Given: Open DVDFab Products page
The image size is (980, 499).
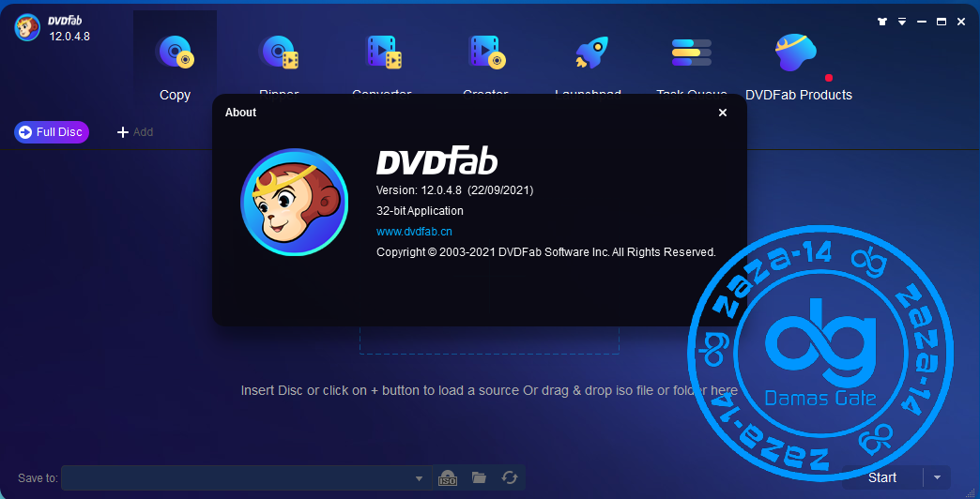Looking at the screenshot, I should coord(798,67).
